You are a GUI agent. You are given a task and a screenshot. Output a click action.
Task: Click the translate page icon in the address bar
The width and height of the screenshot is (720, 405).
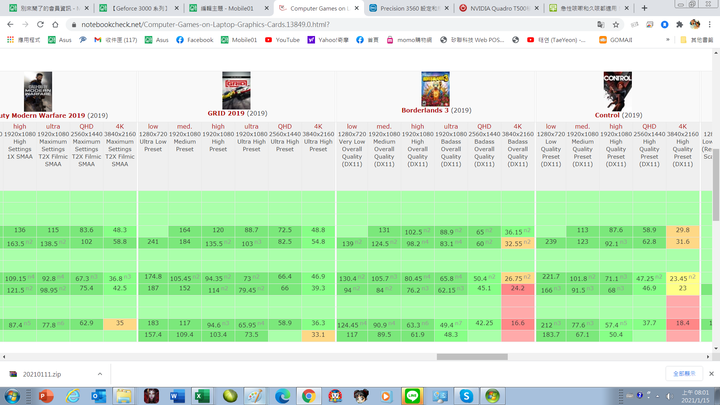click(601, 24)
